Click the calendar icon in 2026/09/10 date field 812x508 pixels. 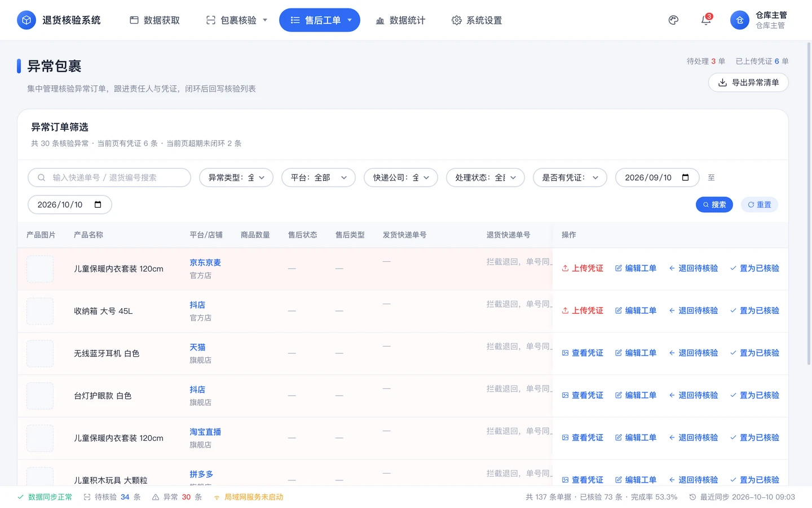point(686,177)
